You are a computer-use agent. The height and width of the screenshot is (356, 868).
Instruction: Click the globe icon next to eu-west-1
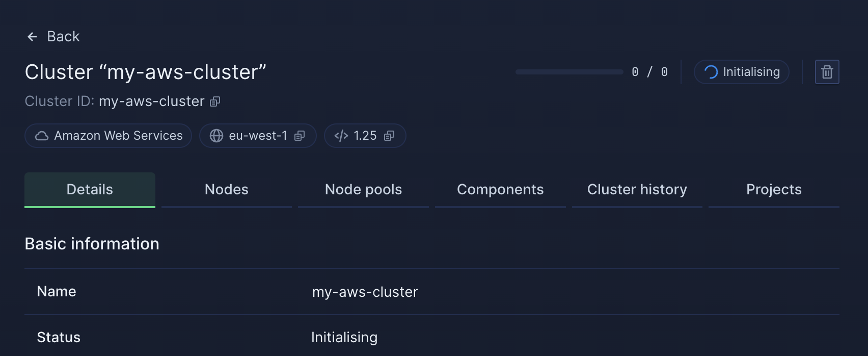tap(218, 136)
